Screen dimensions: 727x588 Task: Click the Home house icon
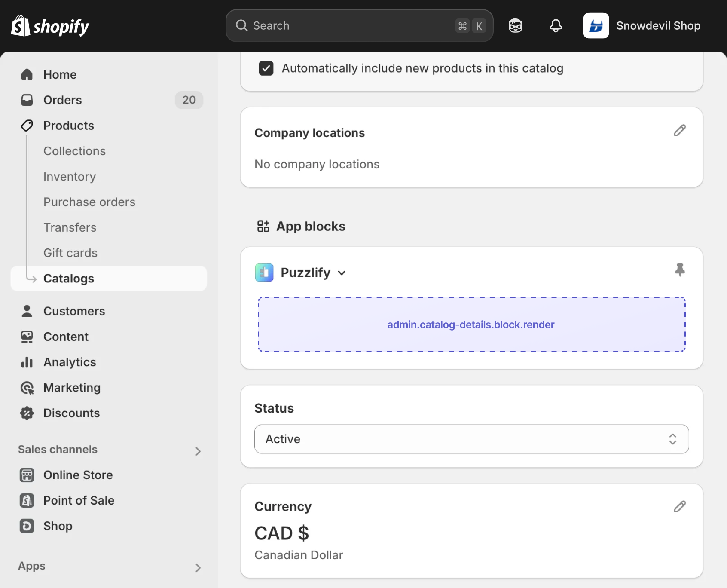pos(27,74)
